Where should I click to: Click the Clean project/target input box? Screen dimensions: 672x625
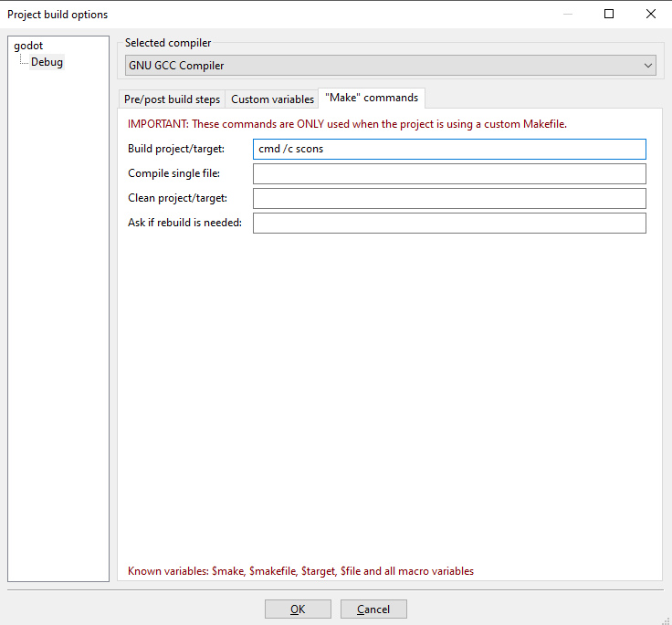click(448, 198)
